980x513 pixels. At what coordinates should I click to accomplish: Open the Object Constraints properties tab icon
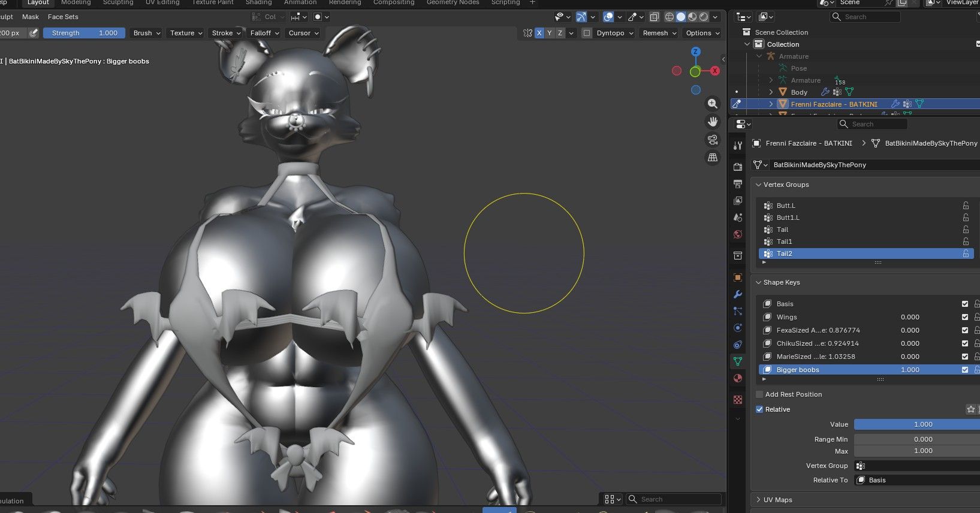coord(738,345)
